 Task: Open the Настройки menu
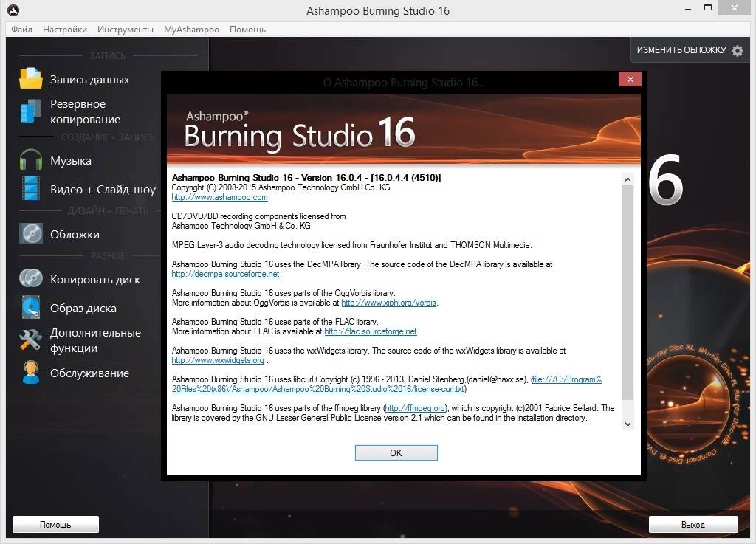[x=65, y=30]
